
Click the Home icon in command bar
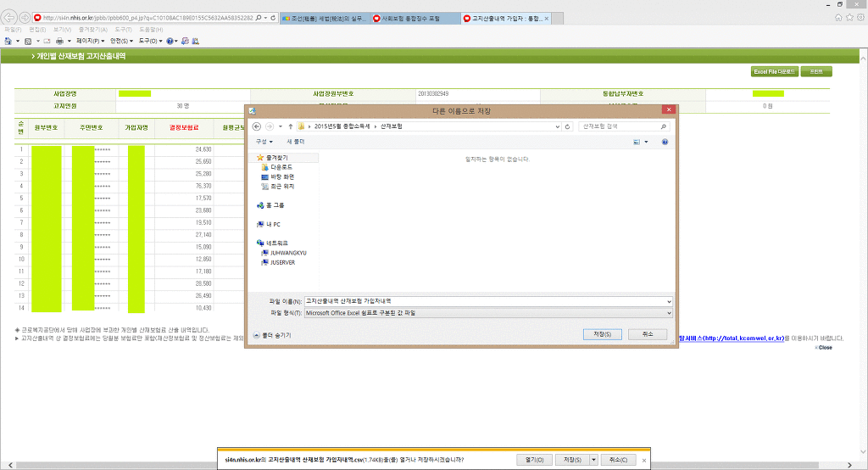(8, 41)
